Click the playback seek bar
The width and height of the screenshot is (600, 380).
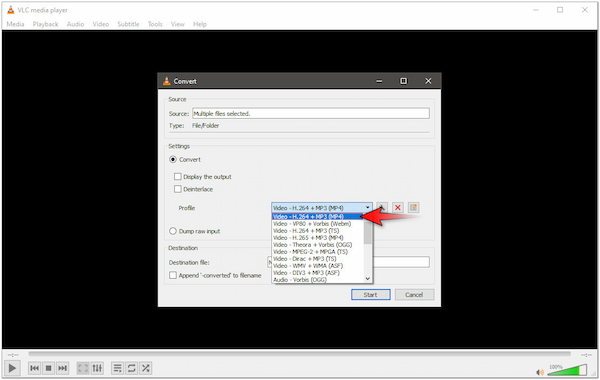300,354
